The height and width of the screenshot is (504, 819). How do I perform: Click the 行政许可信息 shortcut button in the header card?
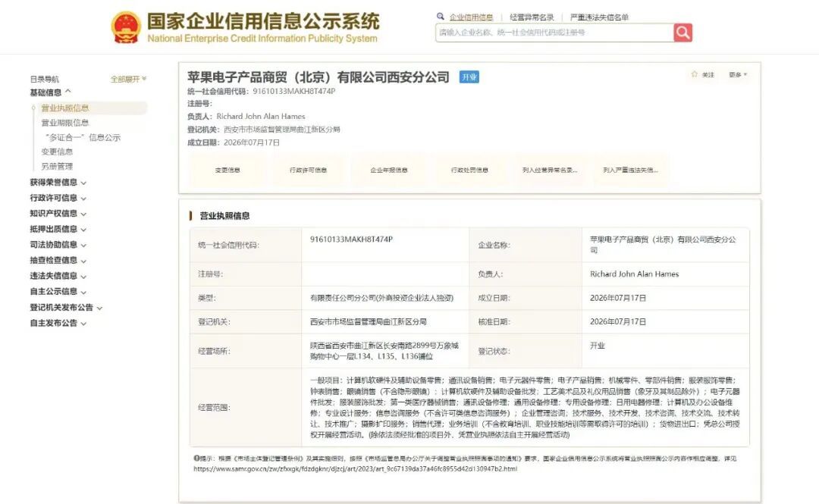click(308, 171)
